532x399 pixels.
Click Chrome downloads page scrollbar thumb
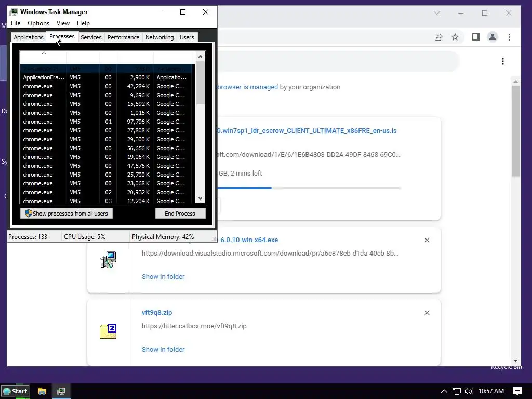pyautogui.click(x=516, y=130)
